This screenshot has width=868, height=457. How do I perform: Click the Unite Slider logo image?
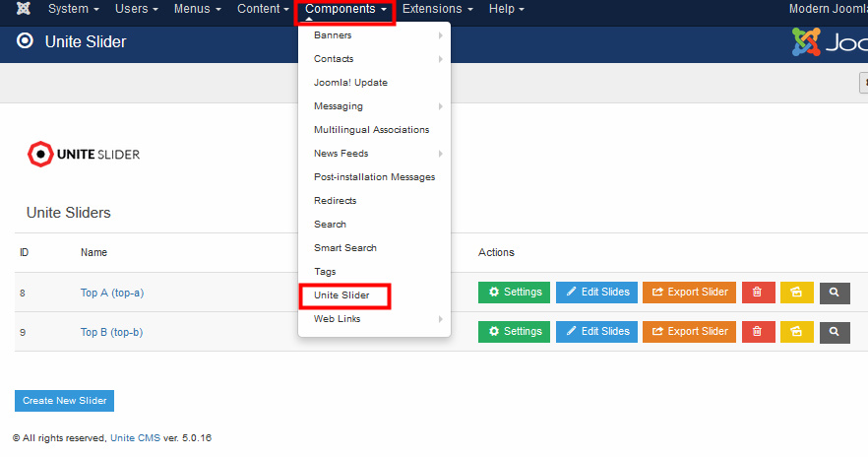[x=84, y=154]
